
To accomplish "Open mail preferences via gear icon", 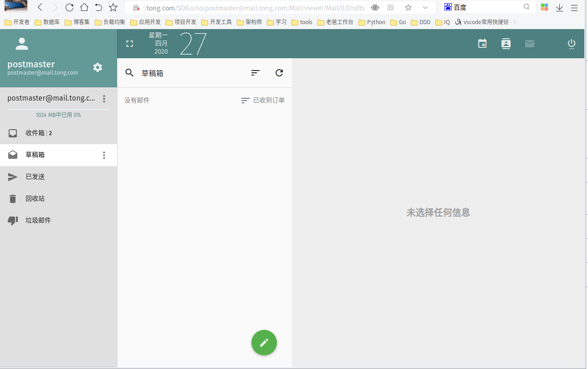I will pos(97,67).
